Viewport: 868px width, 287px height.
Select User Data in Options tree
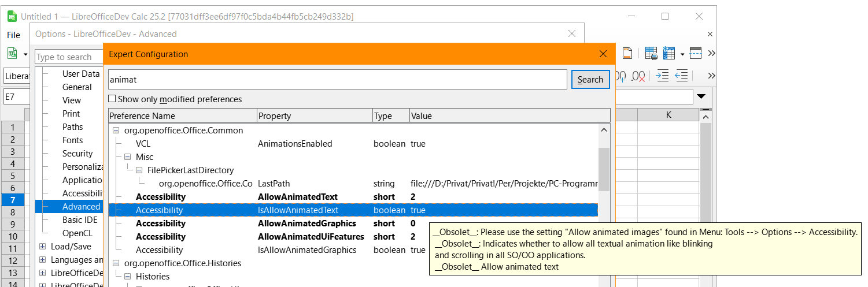click(x=81, y=74)
